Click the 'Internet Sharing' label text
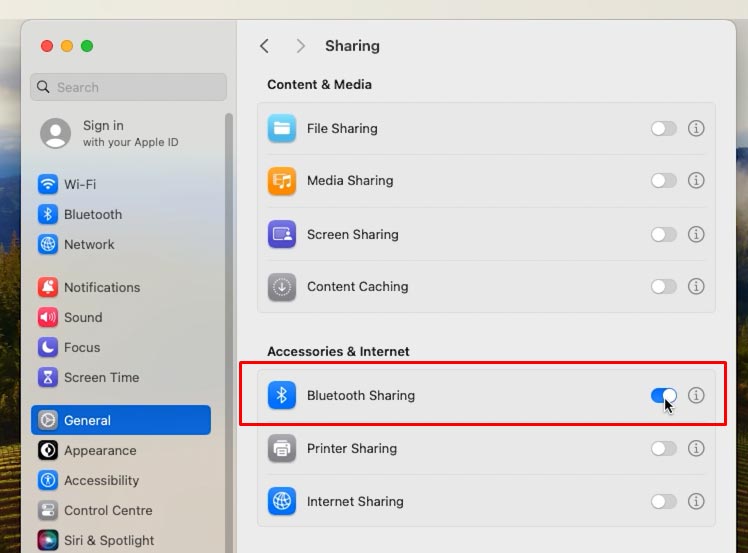 point(355,501)
